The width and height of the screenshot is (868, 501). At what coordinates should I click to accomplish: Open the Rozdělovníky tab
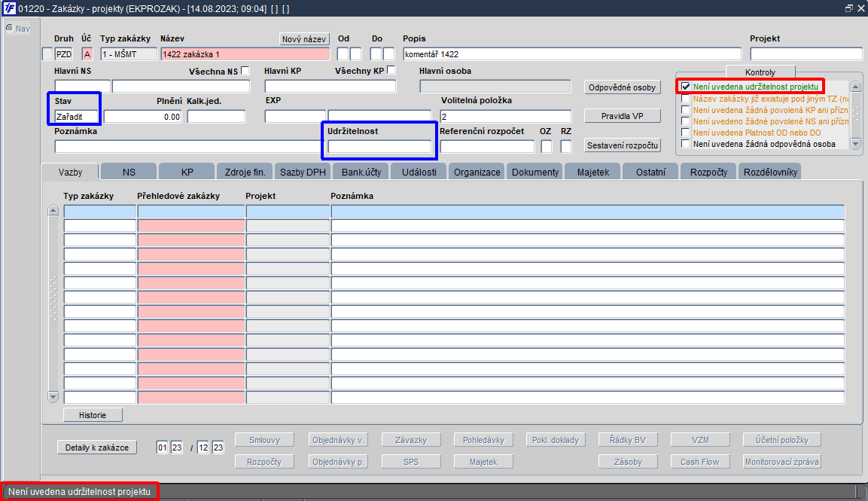click(x=770, y=172)
